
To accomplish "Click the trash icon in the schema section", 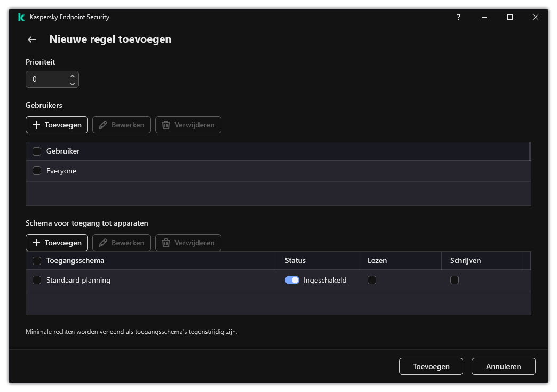I will click(x=167, y=243).
